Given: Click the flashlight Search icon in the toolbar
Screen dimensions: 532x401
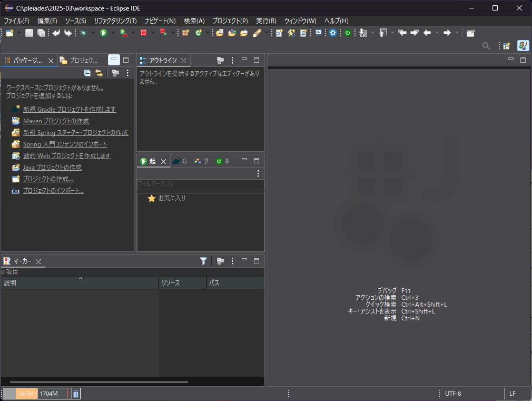Looking at the screenshot, I should (x=257, y=33).
